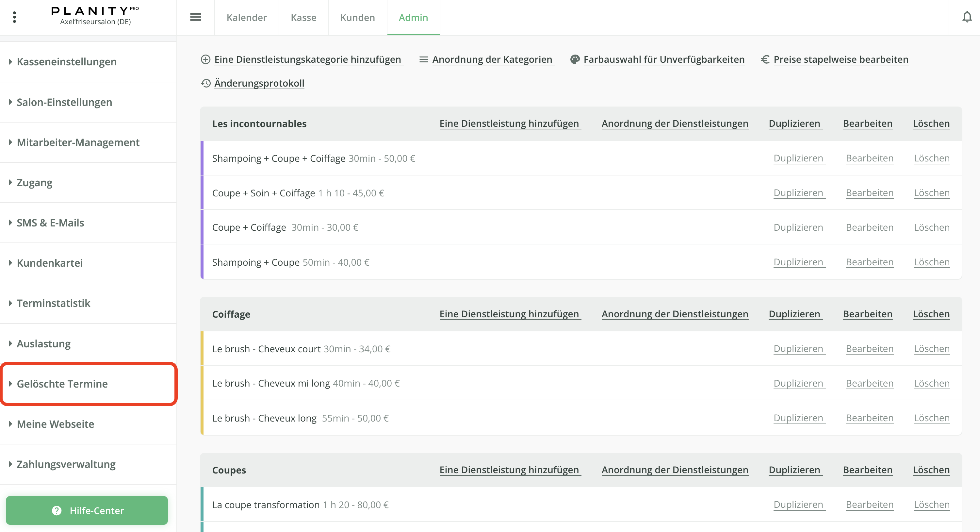
Task: Click the plus icon to add a Dienstleistungskategorie
Action: point(205,59)
